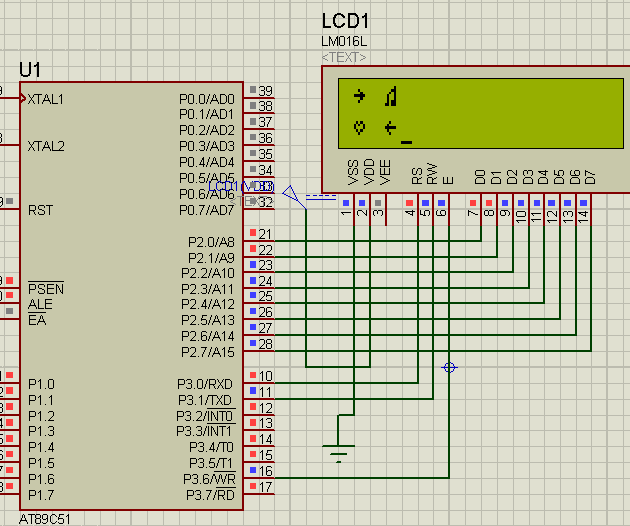Select LCD1 pin number 14

pyautogui.click(x=583, y=216)
